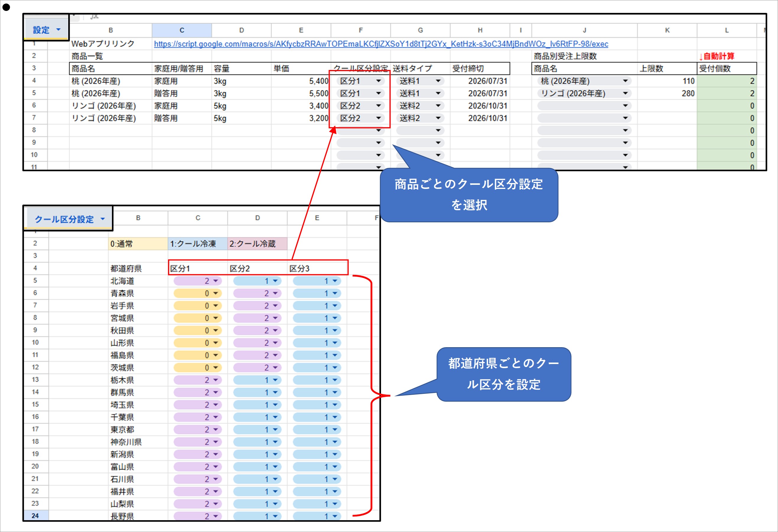The width and height of the screenshot is (778, 532).
Task: Click the 上限数 cell showing 280
Action: (x=667, y=93)
